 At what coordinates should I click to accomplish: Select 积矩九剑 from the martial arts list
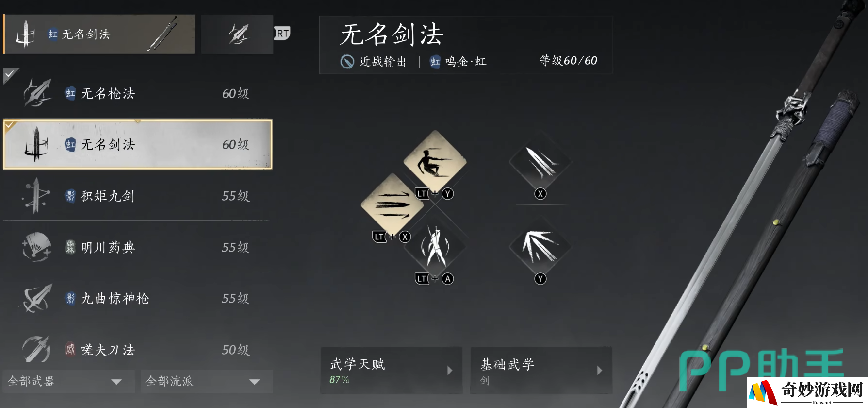(x=138, y=196)
